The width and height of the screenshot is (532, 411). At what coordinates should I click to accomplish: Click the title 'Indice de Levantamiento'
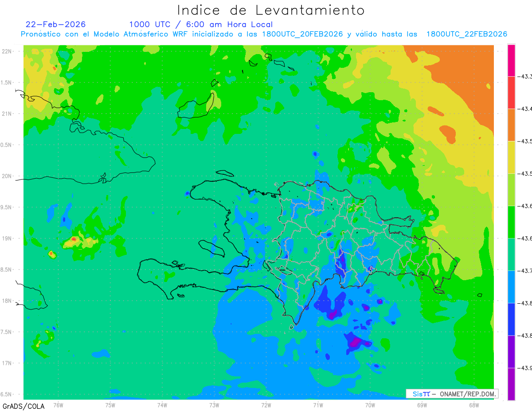point(271,10)
